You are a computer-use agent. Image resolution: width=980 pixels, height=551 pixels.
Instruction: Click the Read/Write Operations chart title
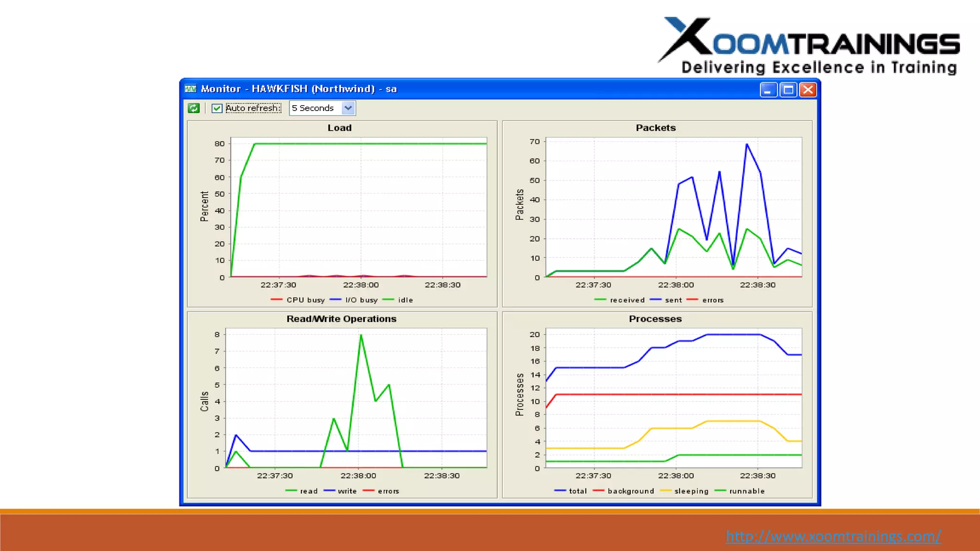(x=341, y=319)
